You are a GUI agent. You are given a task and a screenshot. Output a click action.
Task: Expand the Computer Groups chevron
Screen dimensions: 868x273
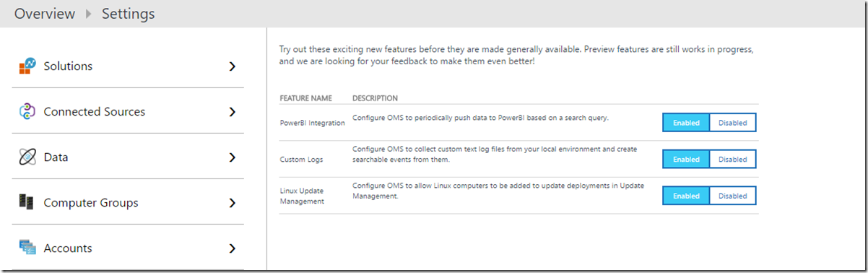tap(232, 203)
